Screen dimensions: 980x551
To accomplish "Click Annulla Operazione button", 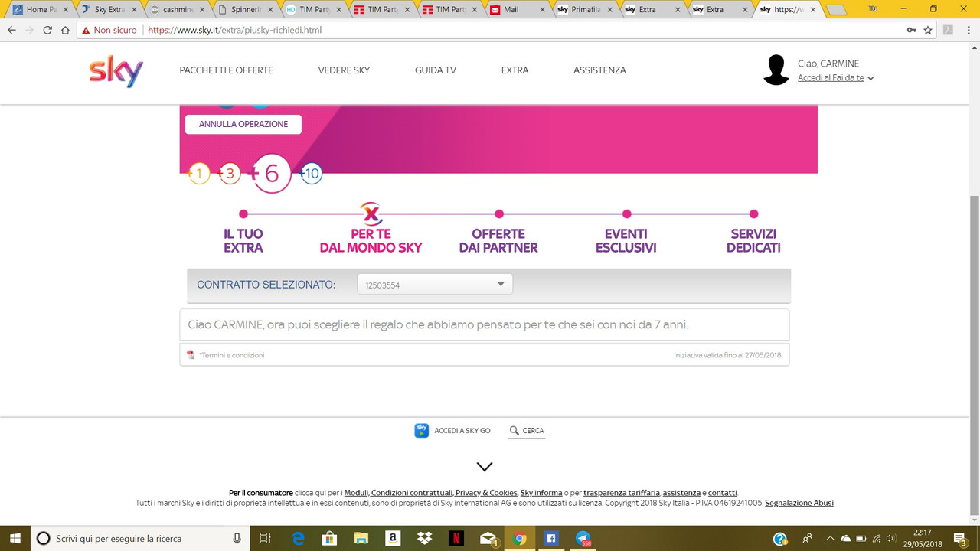I will 243,124.
